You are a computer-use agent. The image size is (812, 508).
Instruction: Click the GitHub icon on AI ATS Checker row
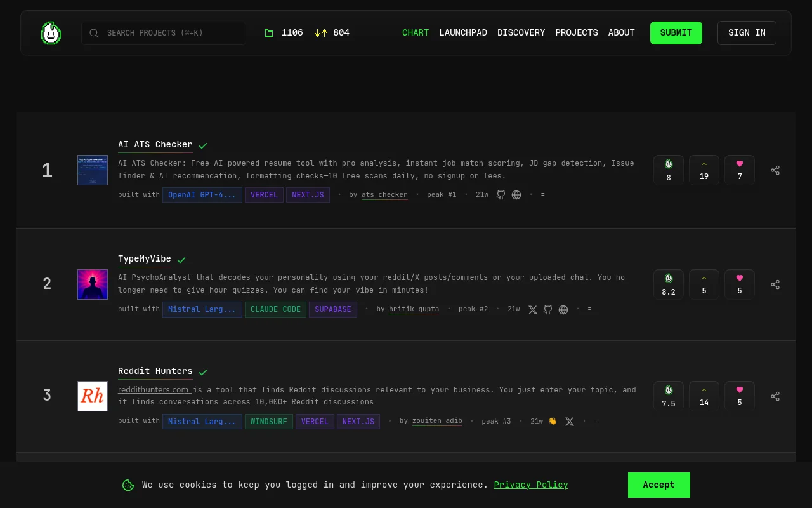tap(501, 195)
